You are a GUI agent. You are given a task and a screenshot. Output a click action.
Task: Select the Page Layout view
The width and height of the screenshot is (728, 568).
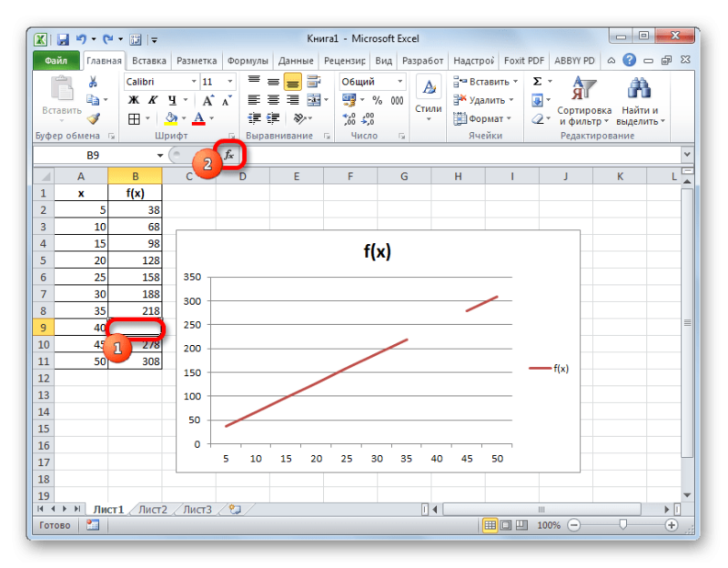pos(506,525)
